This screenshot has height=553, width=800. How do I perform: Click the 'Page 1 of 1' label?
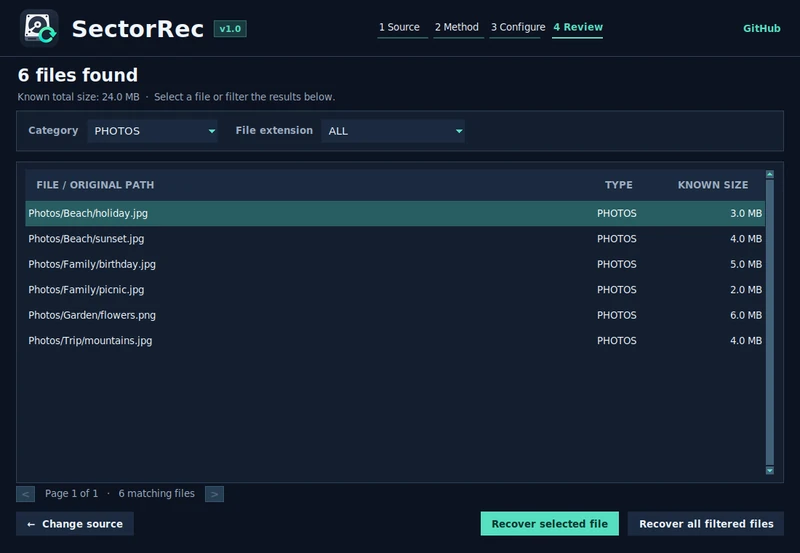71,493
